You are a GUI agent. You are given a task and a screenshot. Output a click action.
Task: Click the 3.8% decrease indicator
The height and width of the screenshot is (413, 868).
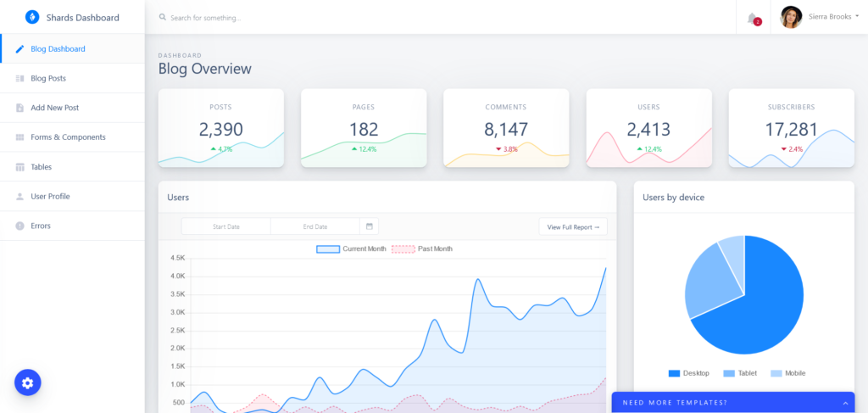pos(506,149)
